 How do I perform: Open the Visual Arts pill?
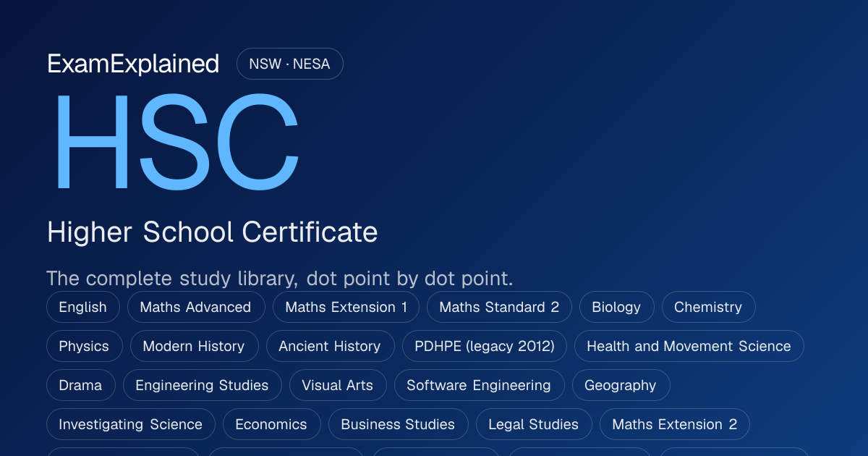pos(338,385)
